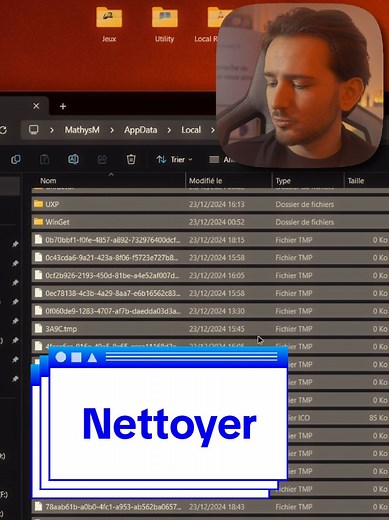Select file 0ec78138-4c3b-4a29-8aa7 TMP

[210, 293]
